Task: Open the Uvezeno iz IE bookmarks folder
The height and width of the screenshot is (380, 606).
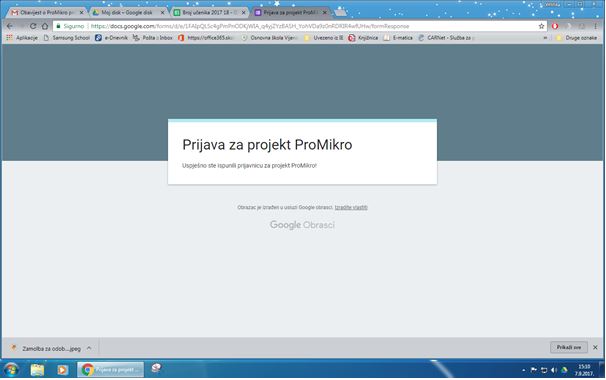Action: pyautogui.click(x=323, y=38)
